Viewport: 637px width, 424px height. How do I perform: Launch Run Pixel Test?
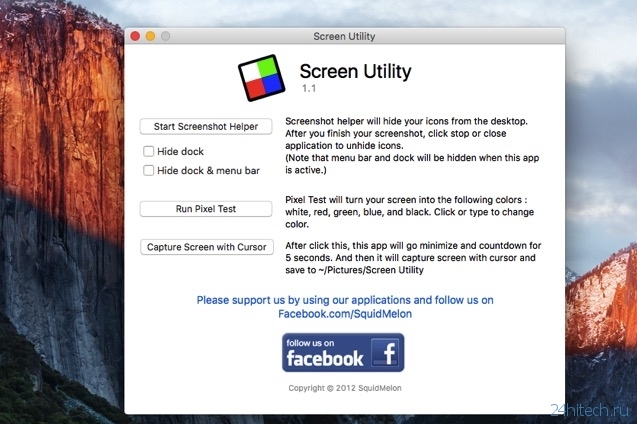click(x=206, y=209)
